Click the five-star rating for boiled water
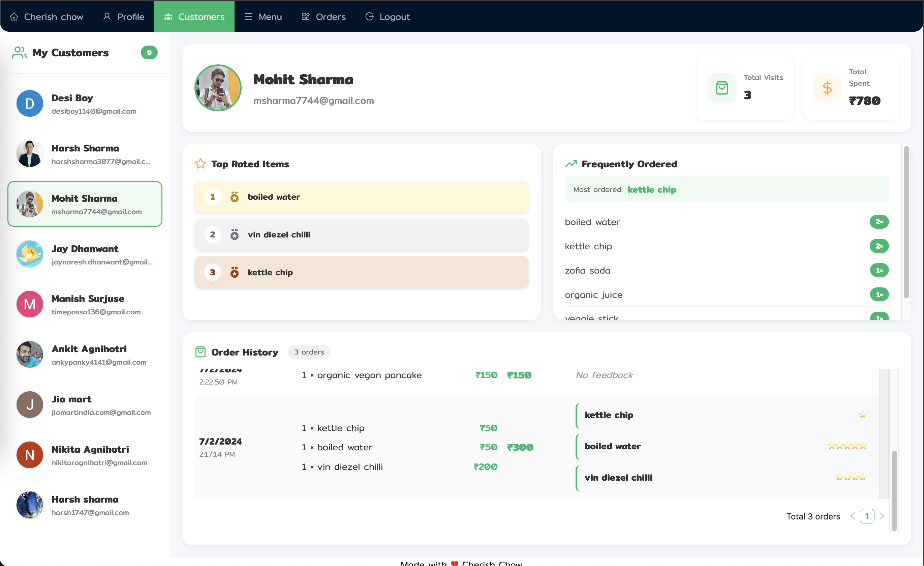The height and width of the screenshot is (566, 924). (847, 446)
